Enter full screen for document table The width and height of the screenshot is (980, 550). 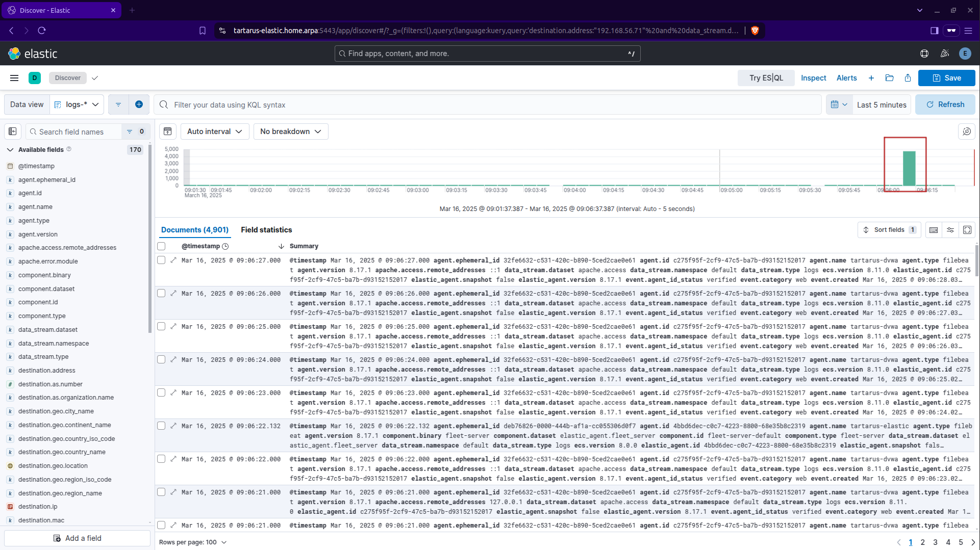pos(967,230)
